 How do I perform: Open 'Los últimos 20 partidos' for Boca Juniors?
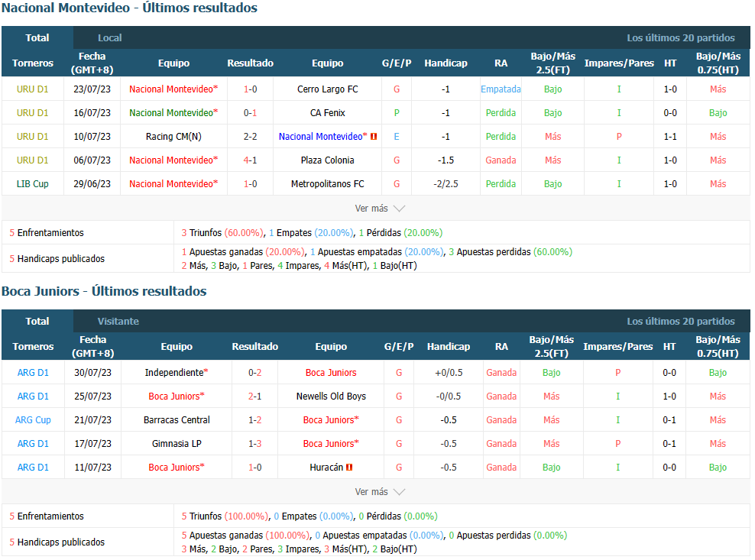click(x=680, y=321)
